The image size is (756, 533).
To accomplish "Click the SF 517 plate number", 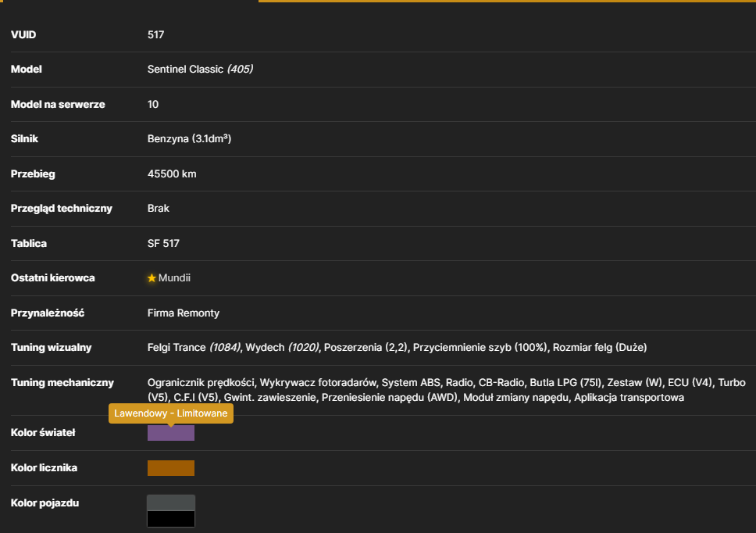I will pyautogui.click(x=163, y=243).
